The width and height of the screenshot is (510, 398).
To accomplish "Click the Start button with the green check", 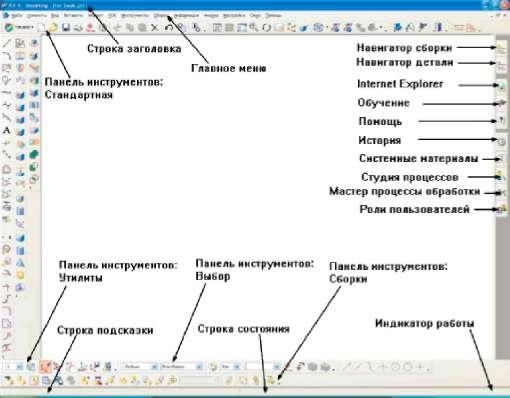I will (19, 28).
